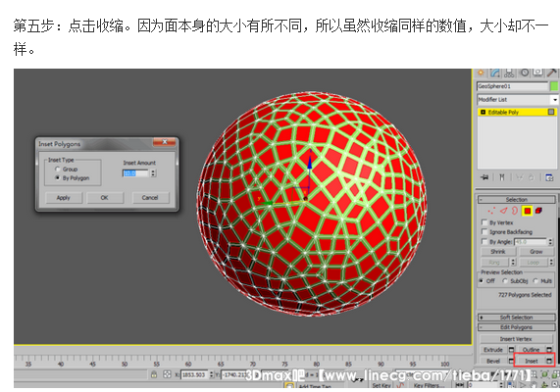
Task: Open the Modifier List dropdown
Action: click(x=518, y=99)
